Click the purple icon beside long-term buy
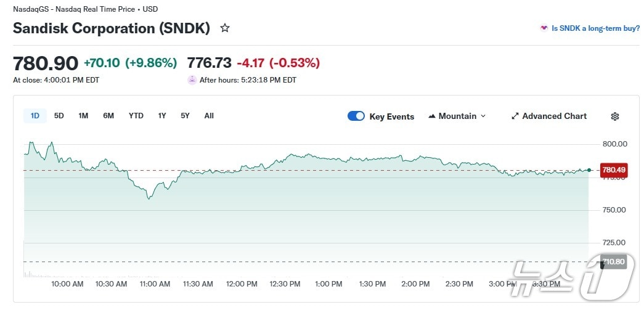 [x=544, y=28]
